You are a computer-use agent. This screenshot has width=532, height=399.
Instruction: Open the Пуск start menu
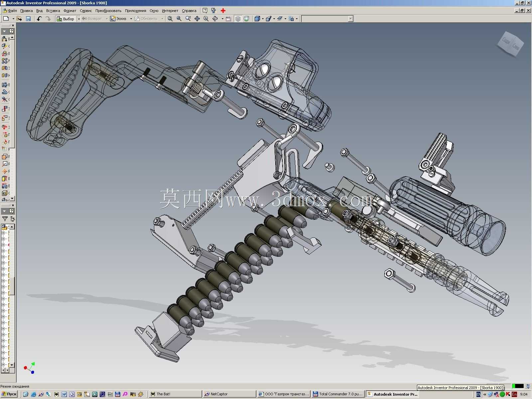pyautogui.click(x=9, y=394)
